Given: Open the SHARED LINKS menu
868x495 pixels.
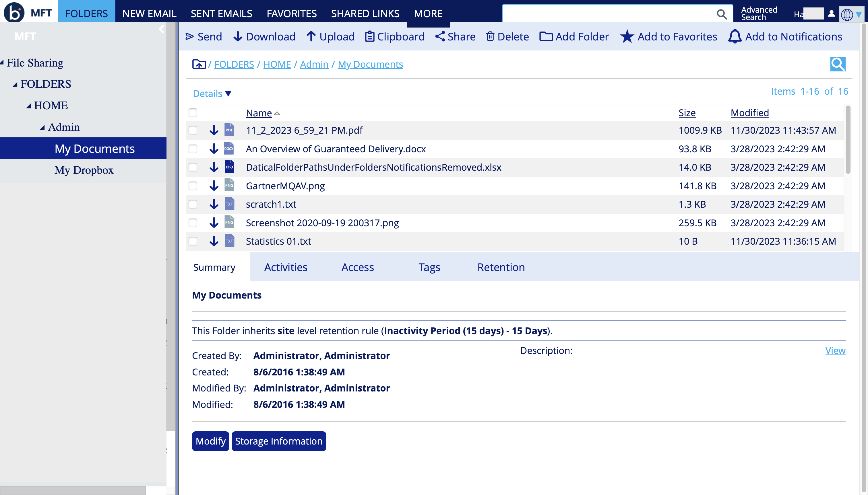Looking at the screenshot, I should click(365, 13).
